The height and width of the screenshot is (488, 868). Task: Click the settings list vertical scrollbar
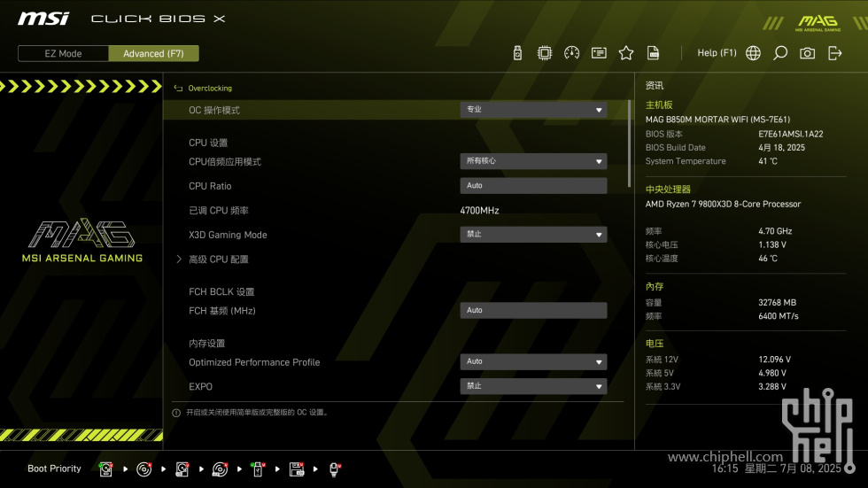pyautogui.click(x=629, y=143)
